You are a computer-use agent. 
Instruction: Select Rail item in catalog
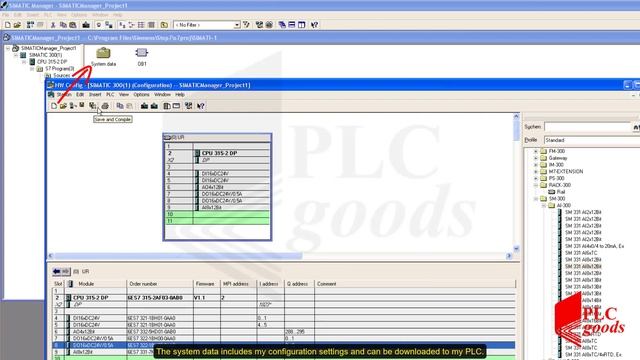click(561, 192)
